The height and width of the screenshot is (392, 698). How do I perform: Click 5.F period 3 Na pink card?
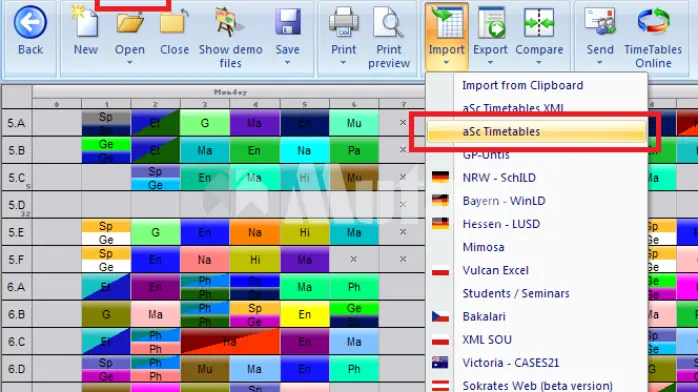click(x=205, y=259)
